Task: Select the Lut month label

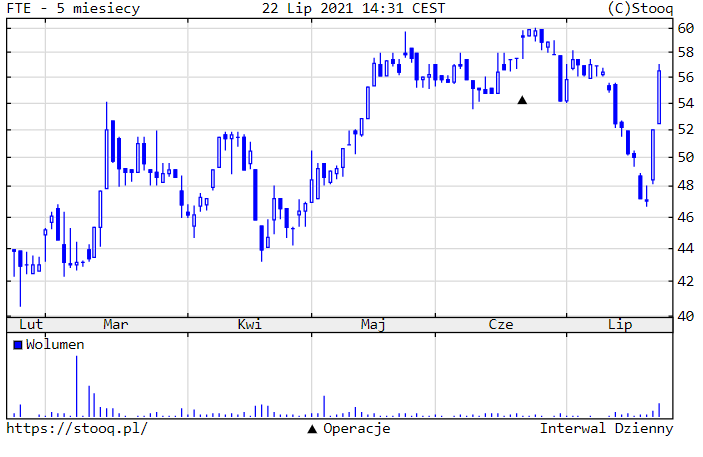Action: pyautogui.click(x=31, y=325)
